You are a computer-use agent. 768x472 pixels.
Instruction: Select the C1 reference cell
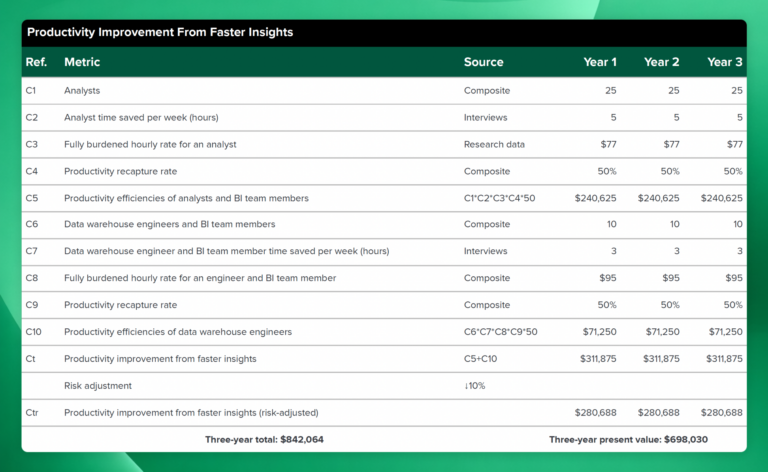pos(31,91)
